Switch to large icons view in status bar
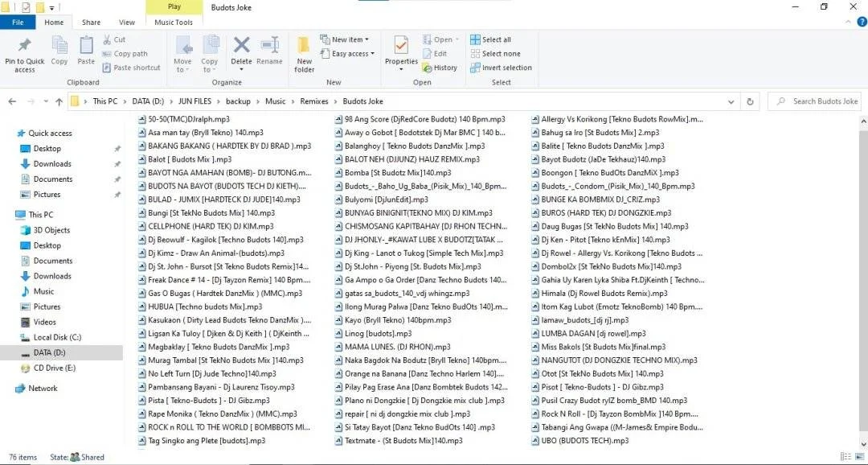 tap(860, 457)
